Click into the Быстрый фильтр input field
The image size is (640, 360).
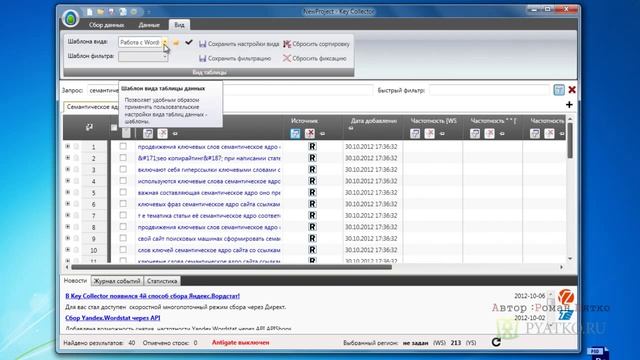coord(489,90)
